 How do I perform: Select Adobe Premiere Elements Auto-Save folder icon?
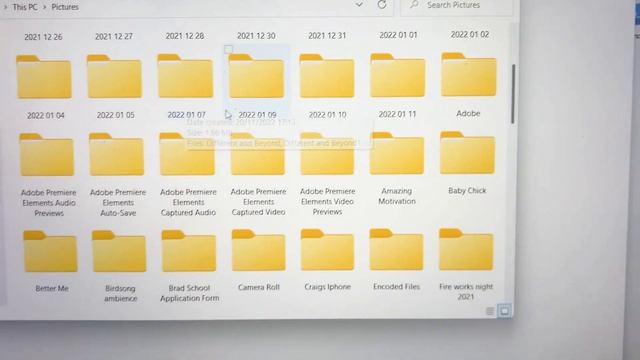[116, 154]
